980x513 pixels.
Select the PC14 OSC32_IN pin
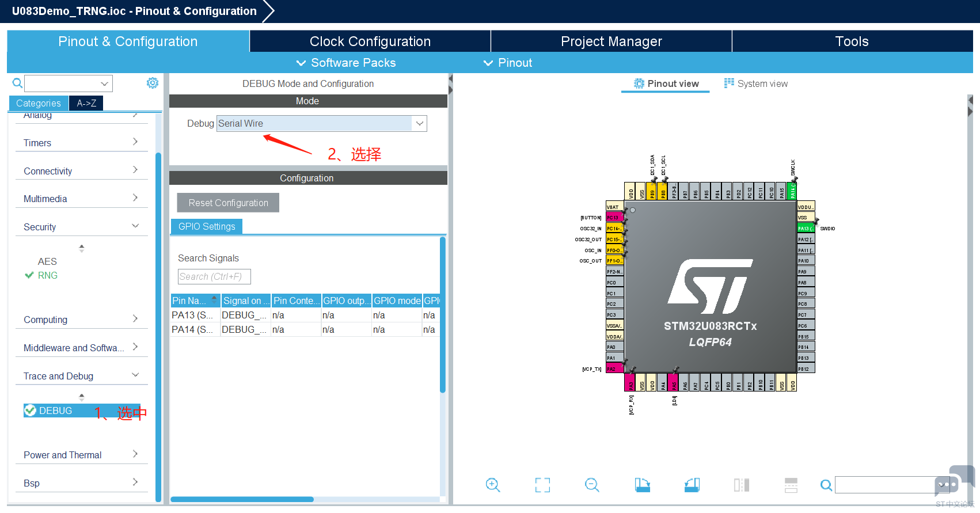click(614, 229)
